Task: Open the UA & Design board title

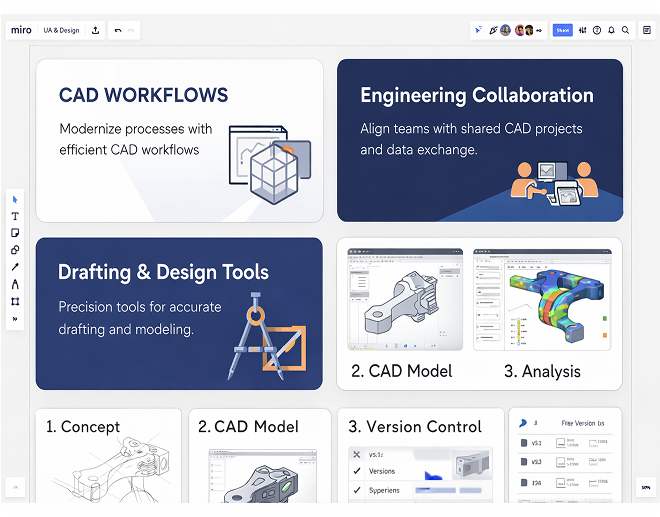Action: (61, 30)
